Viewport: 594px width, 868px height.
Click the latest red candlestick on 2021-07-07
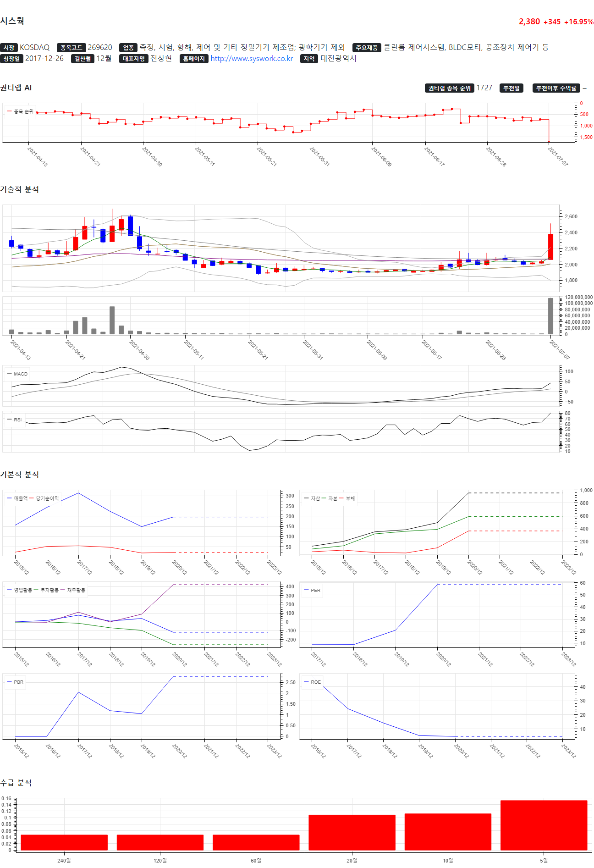(x=550, y=247)
